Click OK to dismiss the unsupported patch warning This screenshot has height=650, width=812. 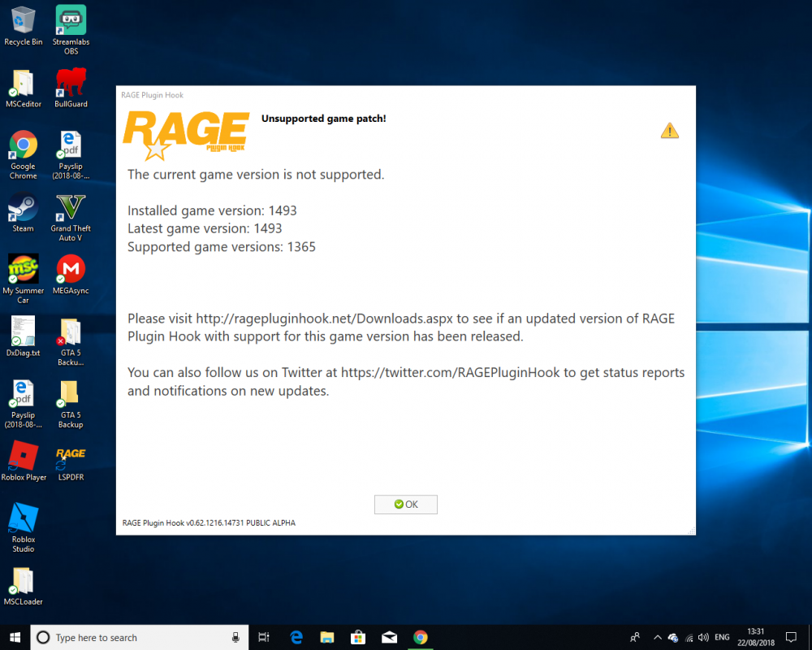pyautogui.click(x=405, y=504)
